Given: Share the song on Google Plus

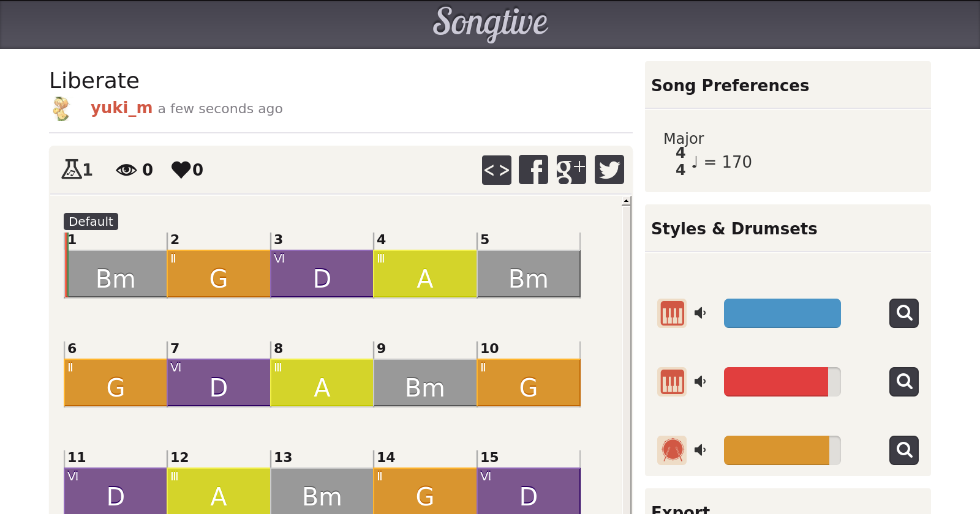Looking at the screenshot, I should [571, 169].
